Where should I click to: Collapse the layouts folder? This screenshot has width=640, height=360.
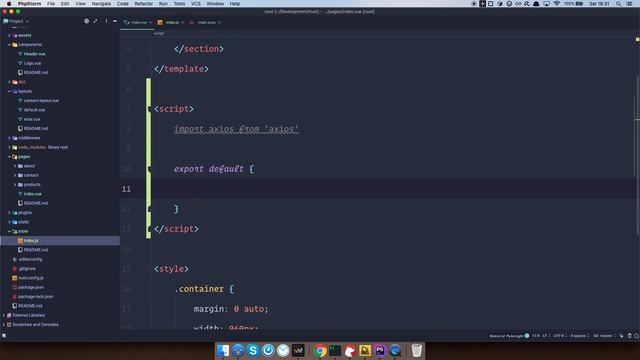9,91
